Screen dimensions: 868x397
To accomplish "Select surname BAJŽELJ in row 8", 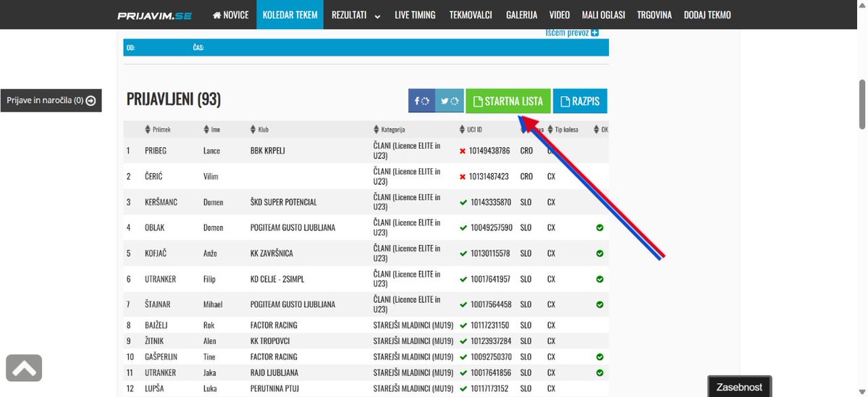I will coord(157,325).
